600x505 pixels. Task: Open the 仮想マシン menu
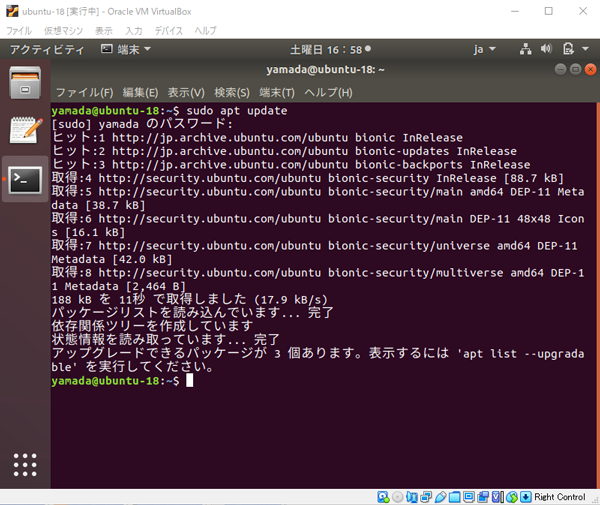pyautogui.click(x=63, y=31)
